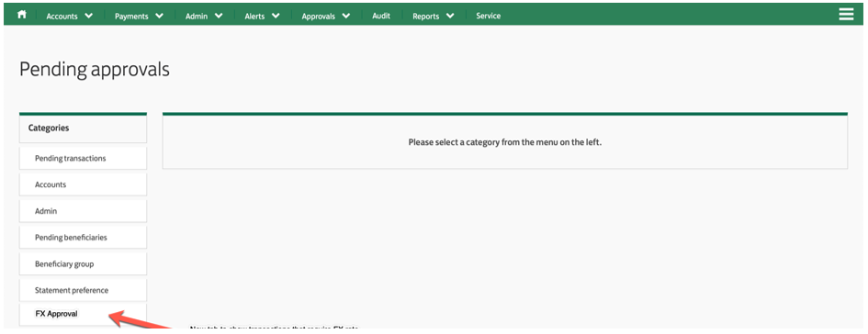Select Pending beneficiaries category

click(x=83, y=238)
